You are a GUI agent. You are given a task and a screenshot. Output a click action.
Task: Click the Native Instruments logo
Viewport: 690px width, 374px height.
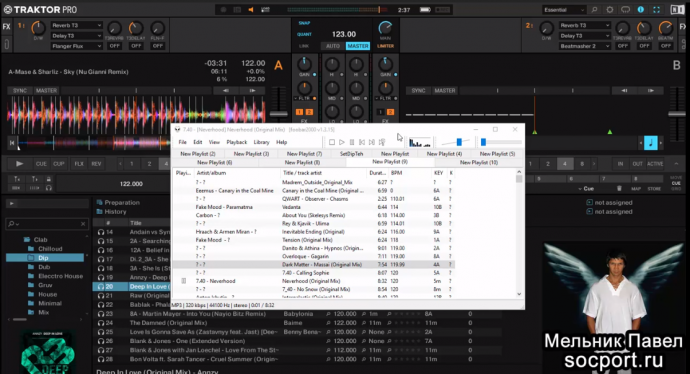pyautogui.click(x=677, y=10)
